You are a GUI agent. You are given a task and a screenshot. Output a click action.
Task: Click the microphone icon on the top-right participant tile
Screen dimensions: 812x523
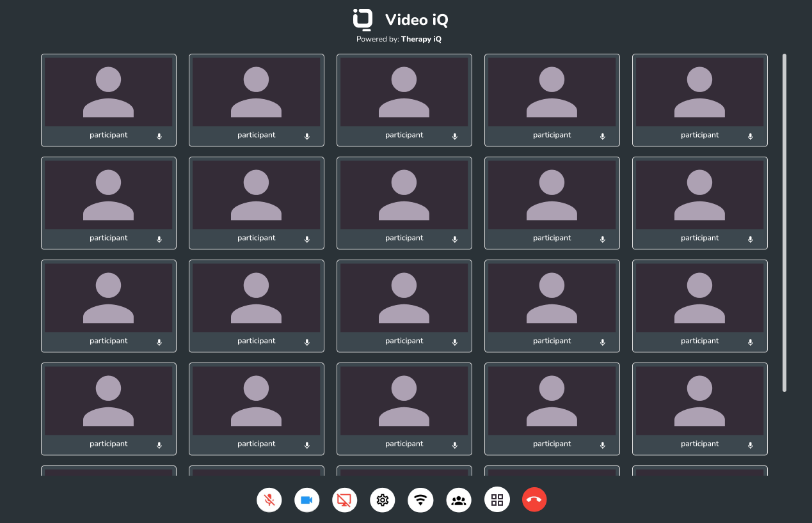[750, 136]
